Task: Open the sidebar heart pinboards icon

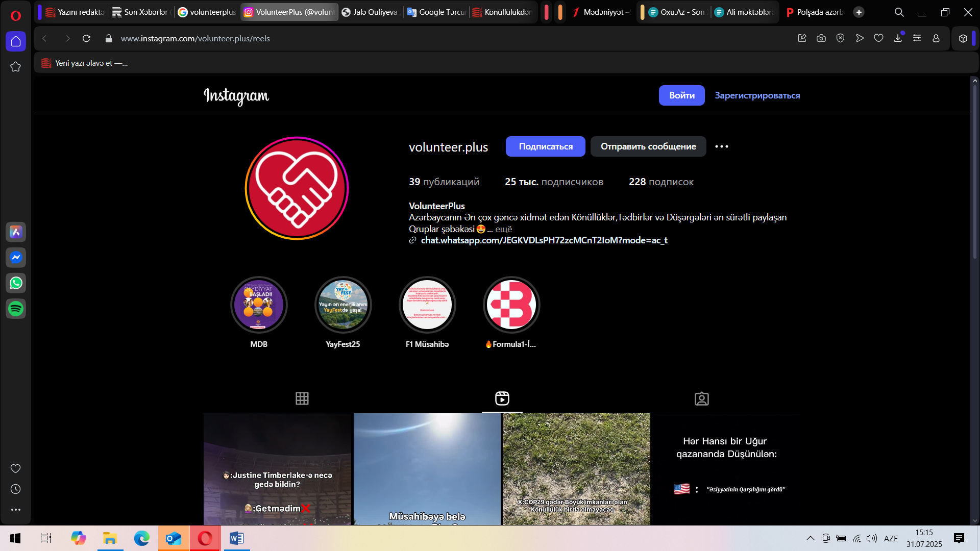Action: 16,468
